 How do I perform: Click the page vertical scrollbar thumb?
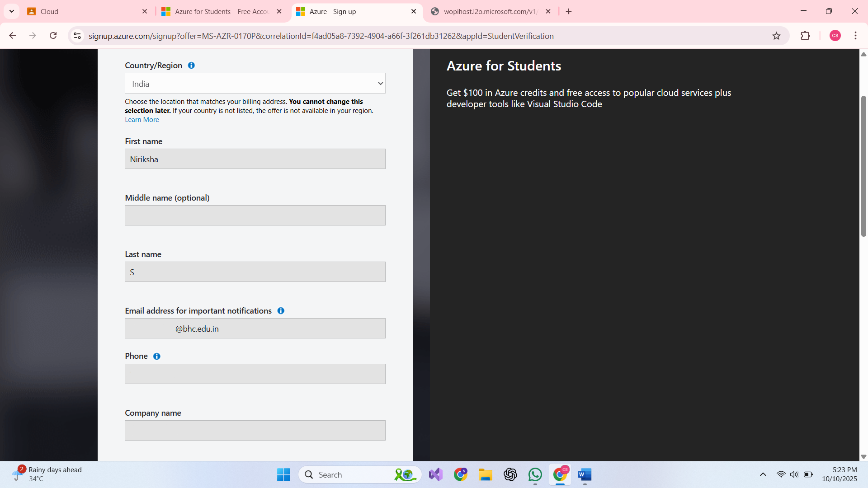[863, 166]
